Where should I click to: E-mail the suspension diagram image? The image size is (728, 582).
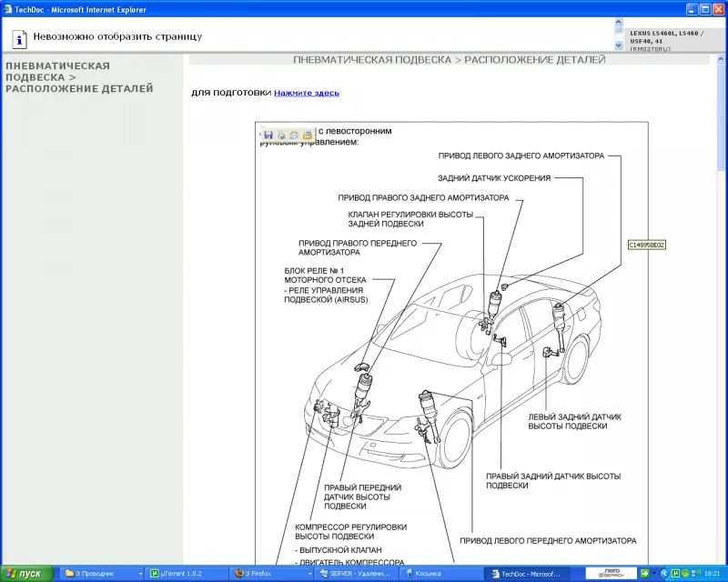point(294,135)
